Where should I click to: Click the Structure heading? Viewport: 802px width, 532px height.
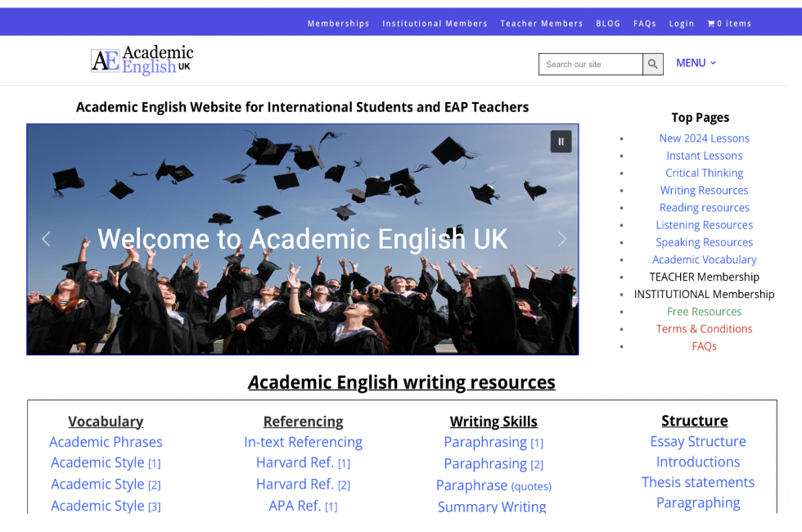click(695, 421)
